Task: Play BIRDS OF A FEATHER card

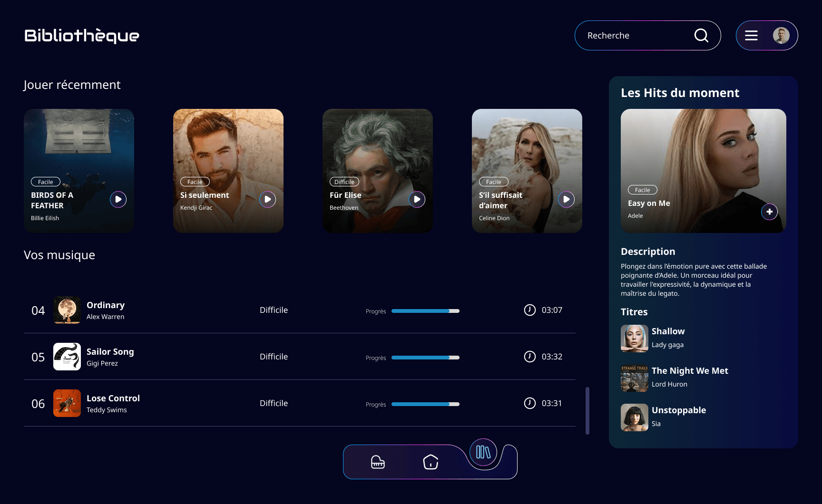Action: [x=118, y=199]
